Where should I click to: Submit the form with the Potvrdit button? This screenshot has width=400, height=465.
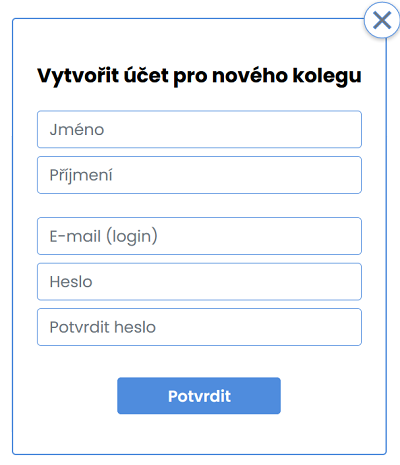pos(199,396)
